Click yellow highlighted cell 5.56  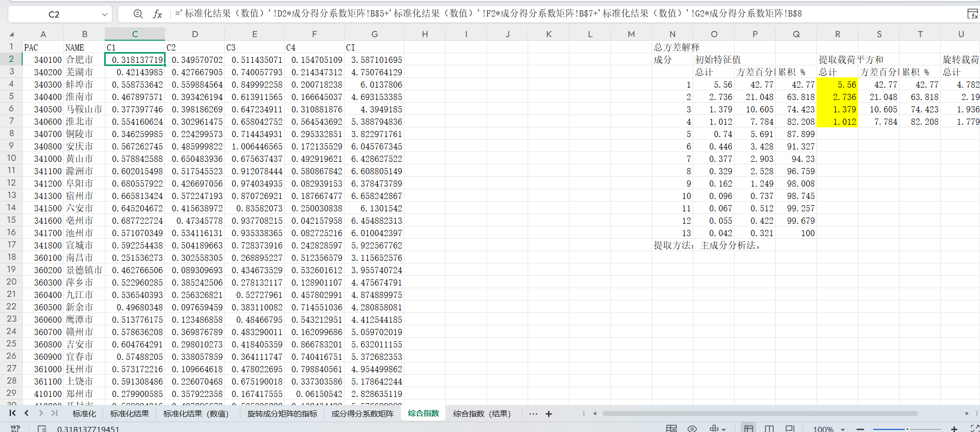pyautogui.click(x=837, y=85)
